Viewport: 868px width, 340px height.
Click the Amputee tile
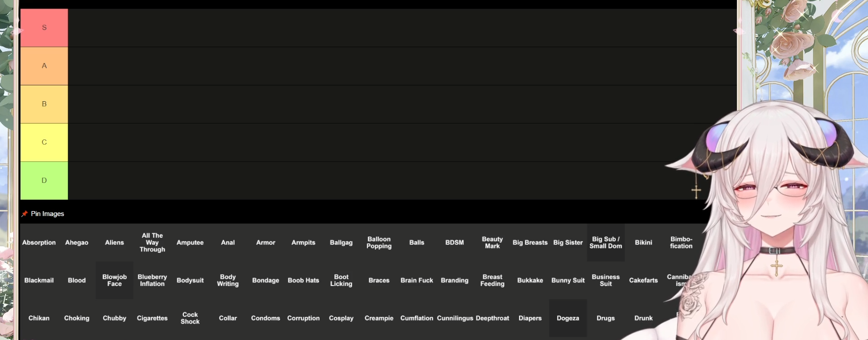190,242
